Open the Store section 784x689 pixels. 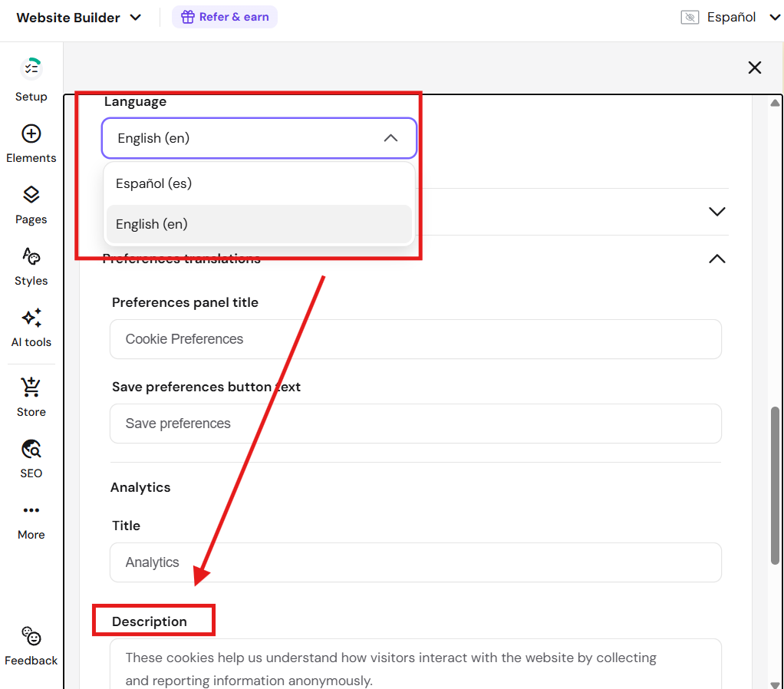(31, 387)
